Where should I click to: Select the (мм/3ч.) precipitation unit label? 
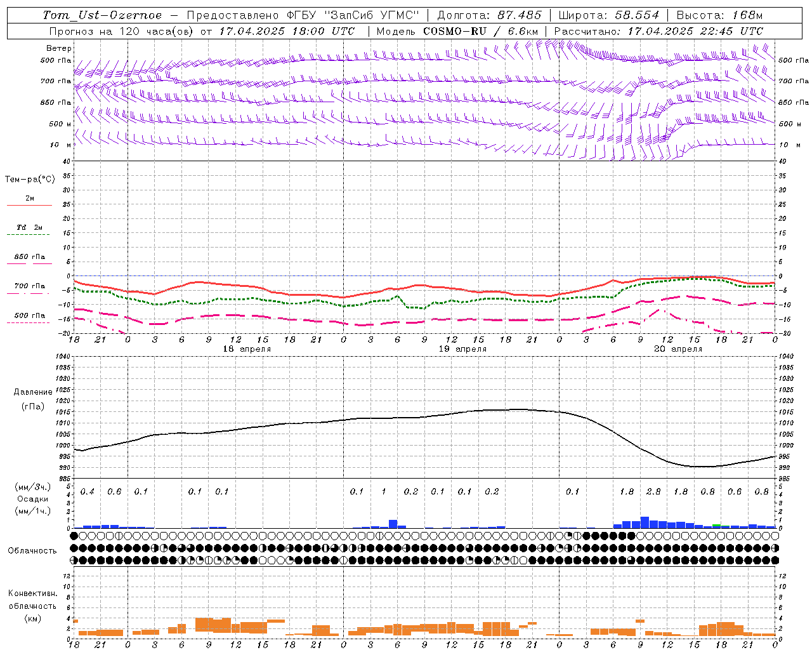[33, 487]
